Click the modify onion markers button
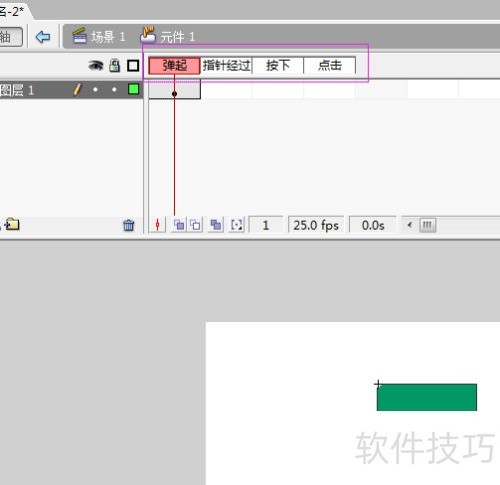Viewport: 500px width, 485px height. click(237, 225)
